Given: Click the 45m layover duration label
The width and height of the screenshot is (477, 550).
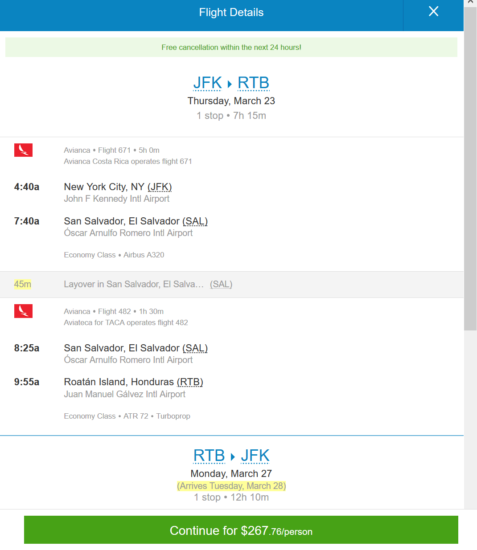Looking at the screenshot, I should coord(22,284).
